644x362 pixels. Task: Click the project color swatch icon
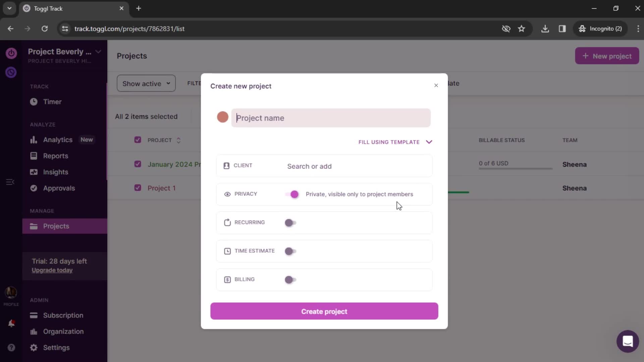223,118
